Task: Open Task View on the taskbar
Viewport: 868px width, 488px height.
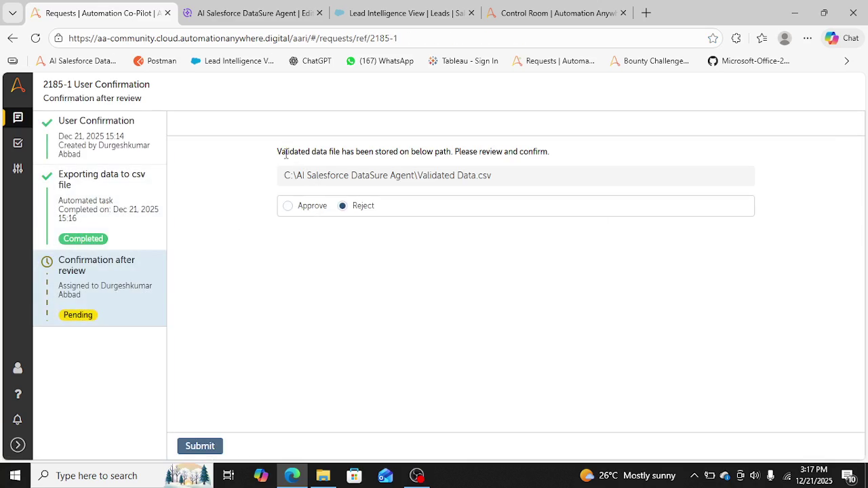Action: [x=229, y=475]
